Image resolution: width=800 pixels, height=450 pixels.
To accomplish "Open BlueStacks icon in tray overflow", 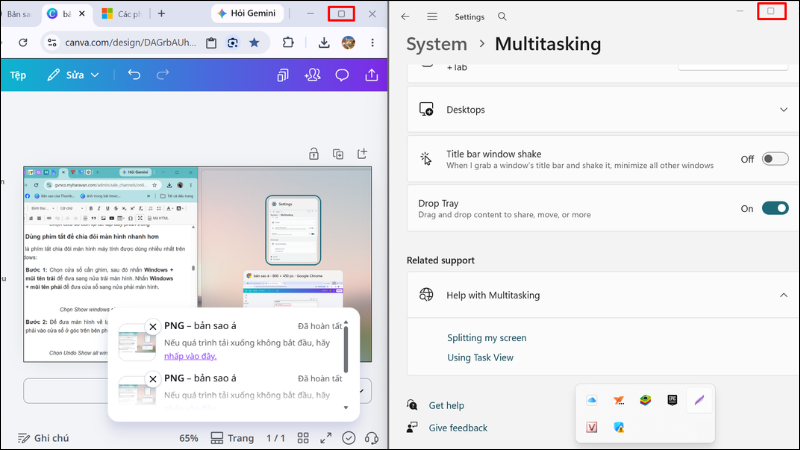I will [645, 401].
